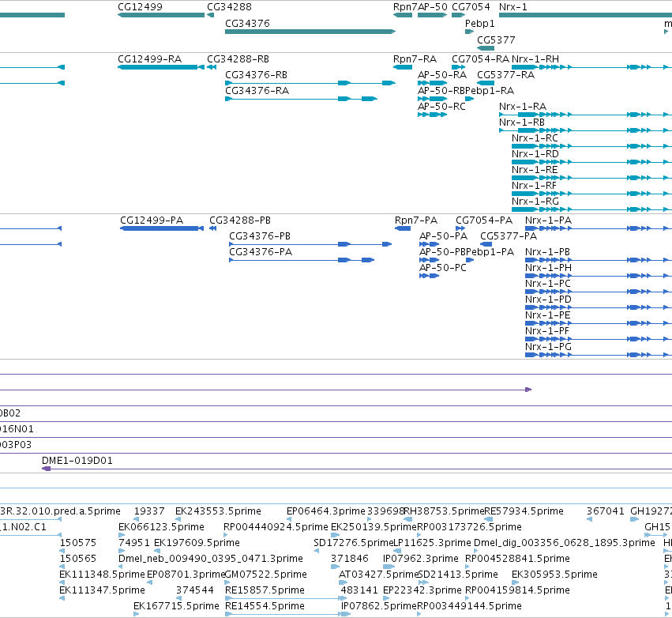The height and width of the screenshot is (618, 672).
Task: Click the 150575 feature label
Action: click(77, 542)
